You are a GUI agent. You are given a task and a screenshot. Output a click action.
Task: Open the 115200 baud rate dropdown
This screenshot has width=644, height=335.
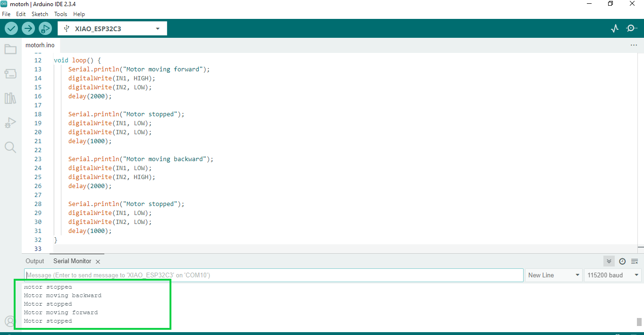pos(613,275)
